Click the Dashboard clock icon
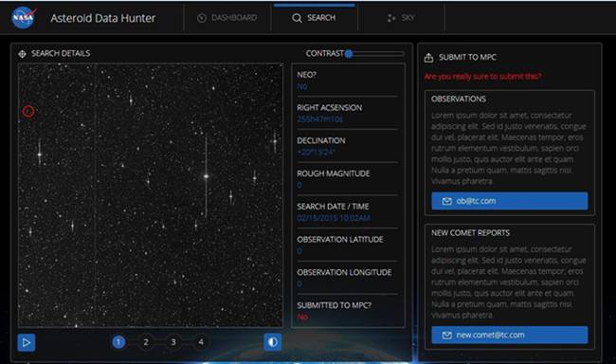This screenshot has height=364, width=616. [x=202, y=18]
